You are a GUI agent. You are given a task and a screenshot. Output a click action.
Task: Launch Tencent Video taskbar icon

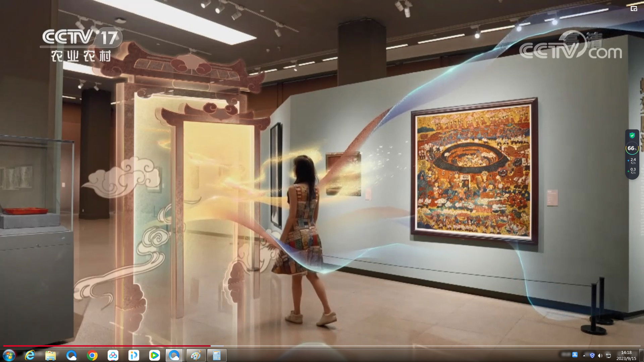tap(154, 355)
